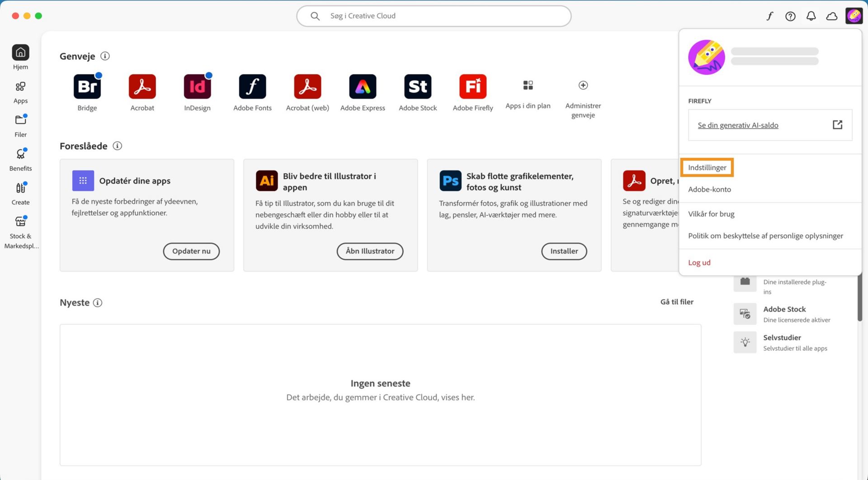Screen dimensions: 868x480
Task: Open Bridge from the Genveje shortcuts
Action: coord(87,86)
